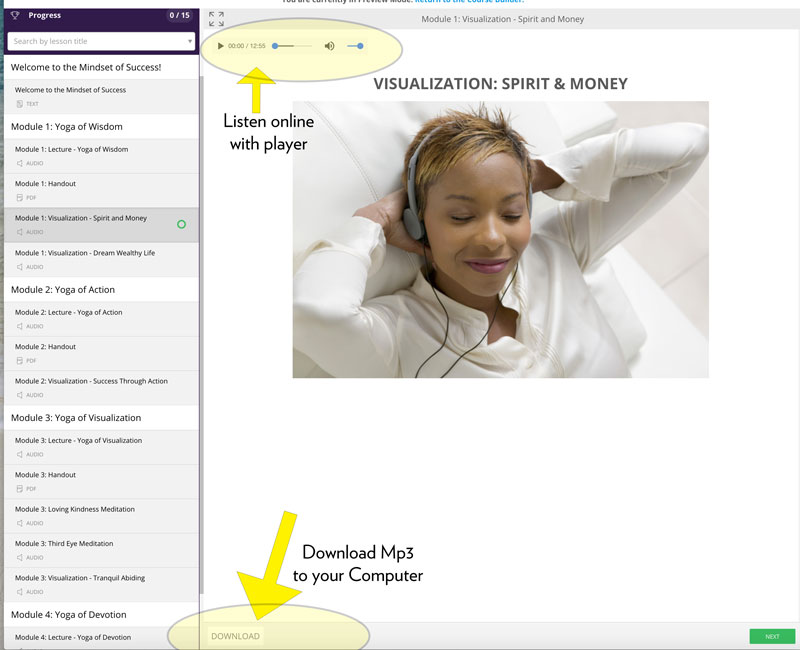
Task: Open the Module 1: Handout lesson
Action: click(x=101, y=190)
